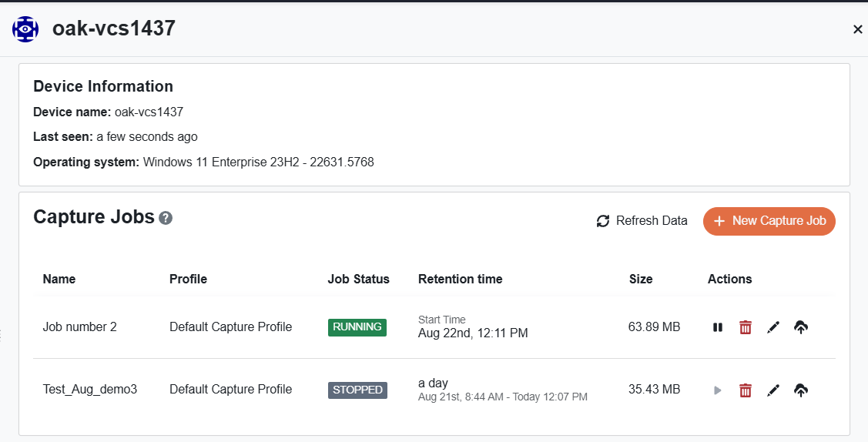Screen dimensions: 868x442
Task: Delete the Job number 2 capture job
Action: 746,327
